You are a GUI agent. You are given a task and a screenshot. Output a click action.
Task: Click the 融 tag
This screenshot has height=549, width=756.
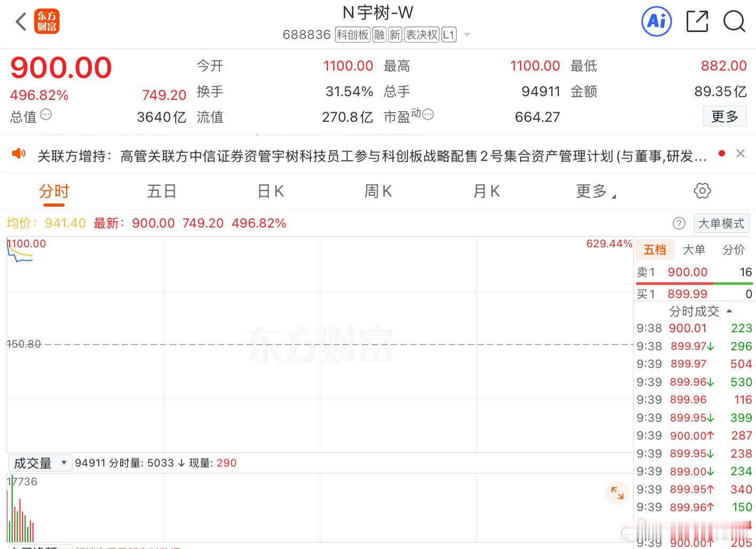click(379, 35)
